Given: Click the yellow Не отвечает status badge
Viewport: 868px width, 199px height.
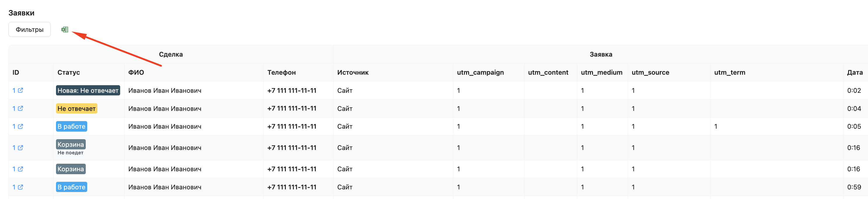Looking at the screenshot, I should click(x=76, y=109).
